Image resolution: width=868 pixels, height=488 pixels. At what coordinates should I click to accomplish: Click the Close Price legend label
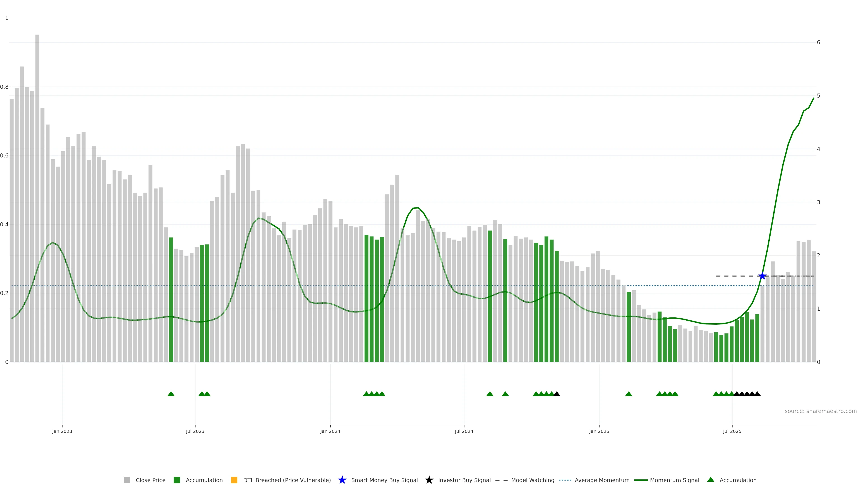[x=150, y=480]
